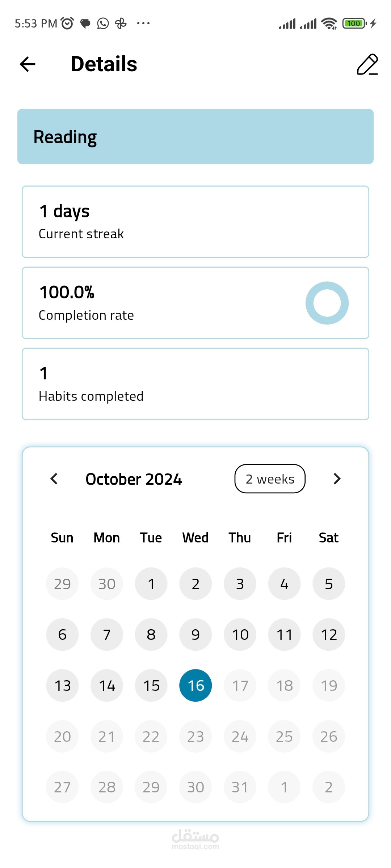This screenshot has height=868, width=391.
Task: Go to previous month in calendar
Action: pyautogui.click(x=54, y=479)
